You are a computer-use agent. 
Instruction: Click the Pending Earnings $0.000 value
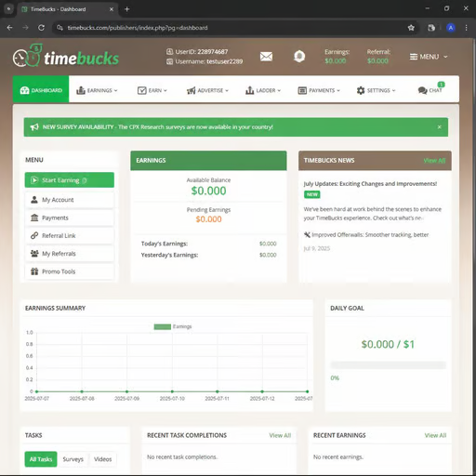coord(208,219)
